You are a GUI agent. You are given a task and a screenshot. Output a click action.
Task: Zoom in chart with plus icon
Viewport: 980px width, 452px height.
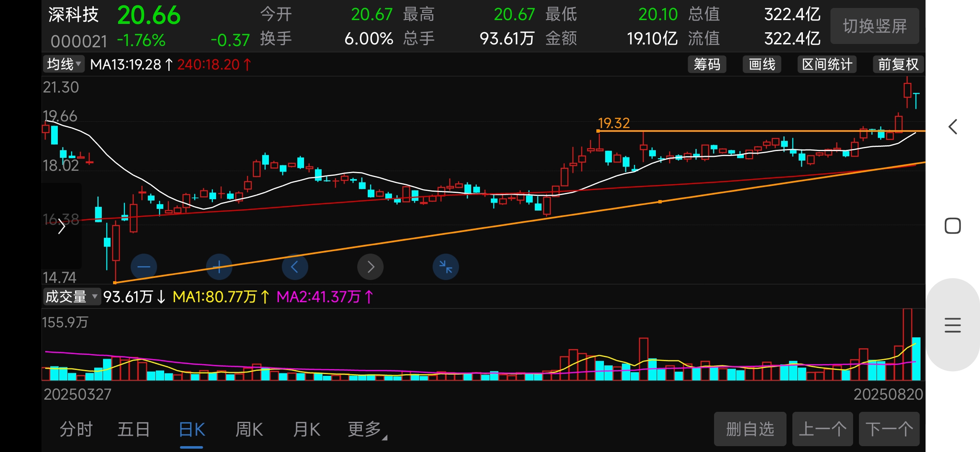219,267
